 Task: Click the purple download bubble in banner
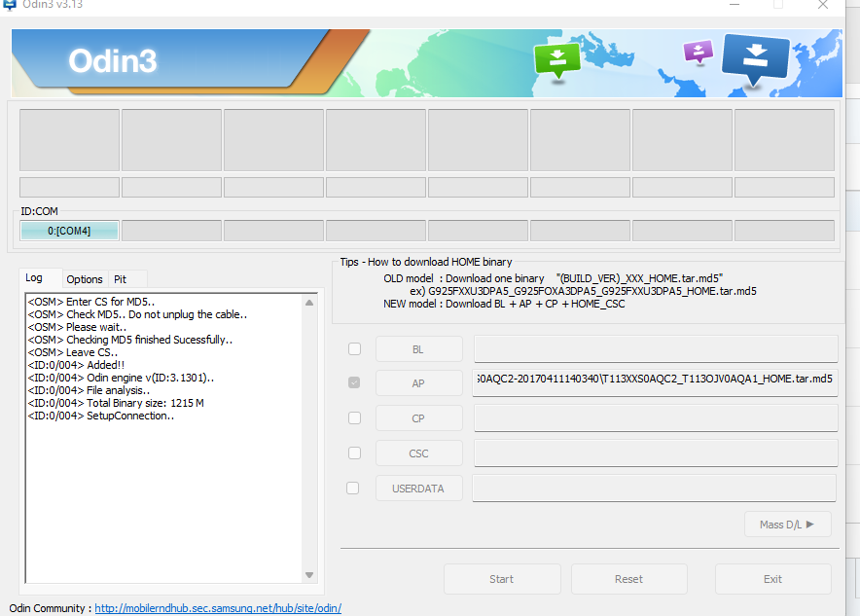tap(699, 53)
